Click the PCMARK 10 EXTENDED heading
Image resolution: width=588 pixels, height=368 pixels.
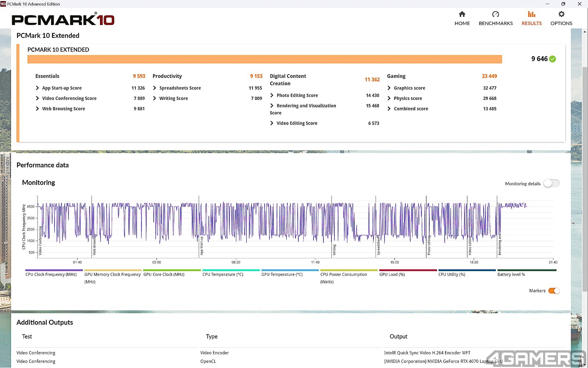click(x=58, y=50)
